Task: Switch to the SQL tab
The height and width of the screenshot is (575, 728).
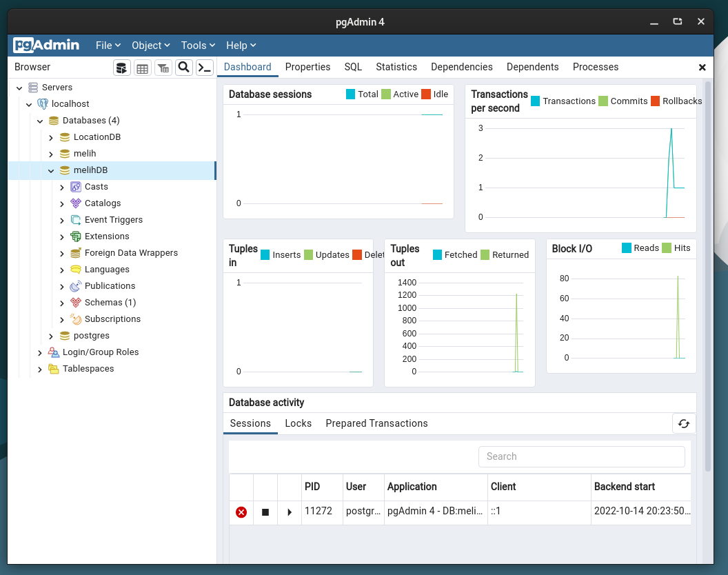Action: pos(354,67)
